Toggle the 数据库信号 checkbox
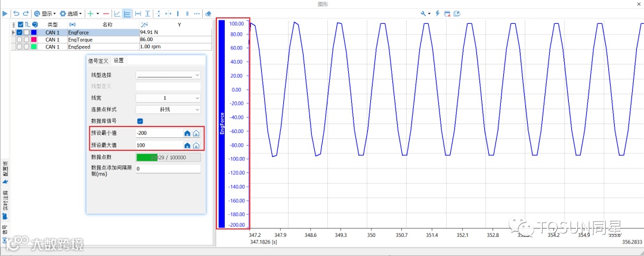The image size is (644, 256). point(140,121)
